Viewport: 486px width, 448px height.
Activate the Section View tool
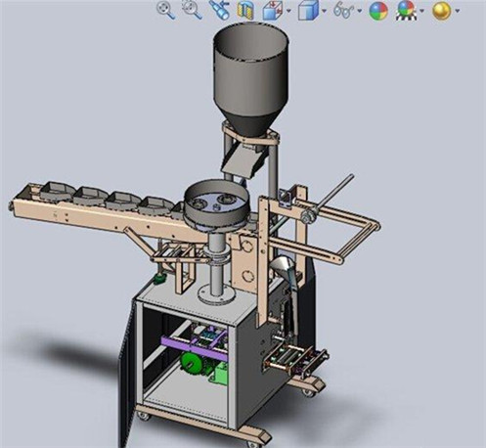tap(245, 11)
